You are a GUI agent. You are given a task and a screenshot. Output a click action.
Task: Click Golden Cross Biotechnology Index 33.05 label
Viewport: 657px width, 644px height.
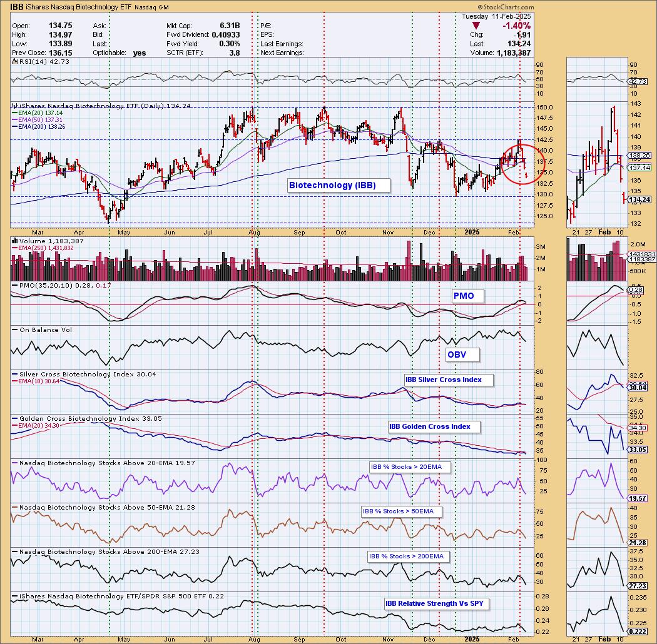[87, 418]
